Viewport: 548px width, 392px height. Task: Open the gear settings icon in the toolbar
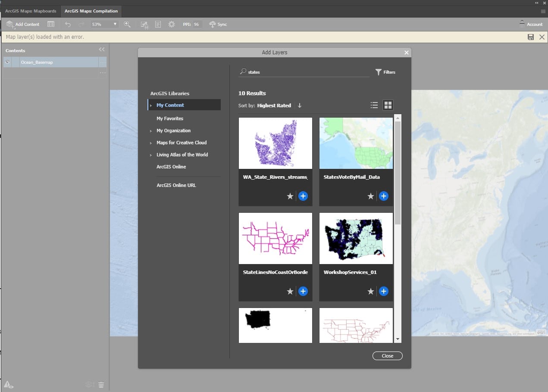click(x=172, y=24)
